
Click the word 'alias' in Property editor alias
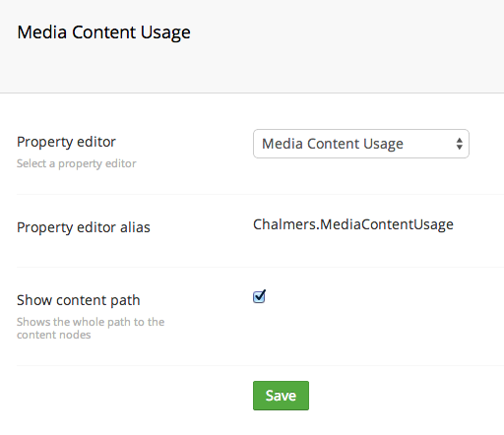point(135,227)
